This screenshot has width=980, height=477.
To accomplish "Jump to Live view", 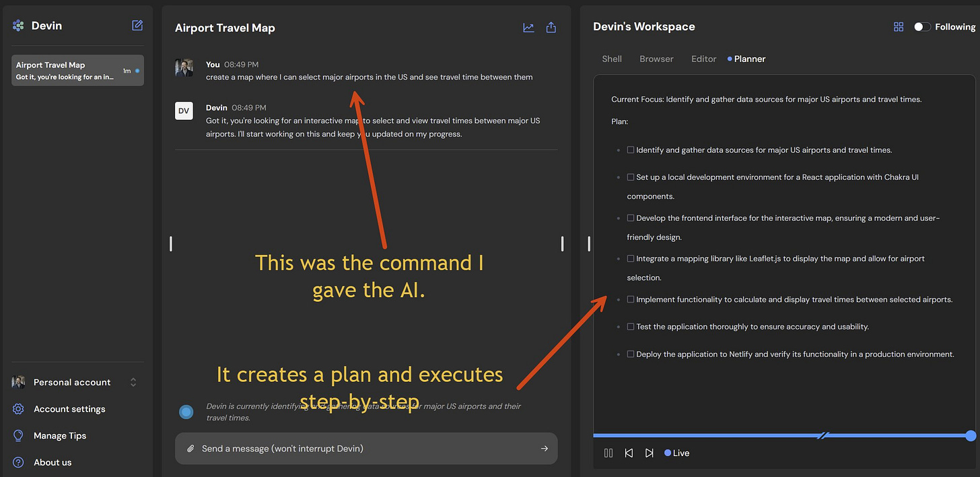I will 677,453.
